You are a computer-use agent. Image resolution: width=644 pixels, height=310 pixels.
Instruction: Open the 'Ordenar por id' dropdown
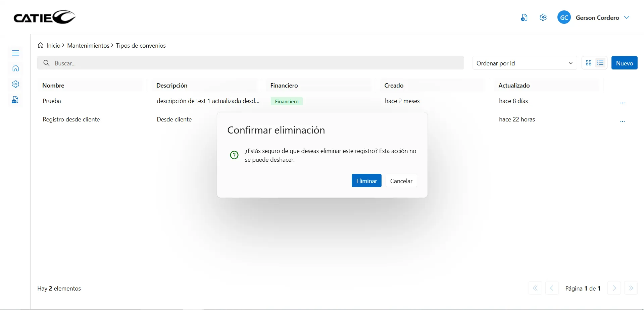[524, 63]
